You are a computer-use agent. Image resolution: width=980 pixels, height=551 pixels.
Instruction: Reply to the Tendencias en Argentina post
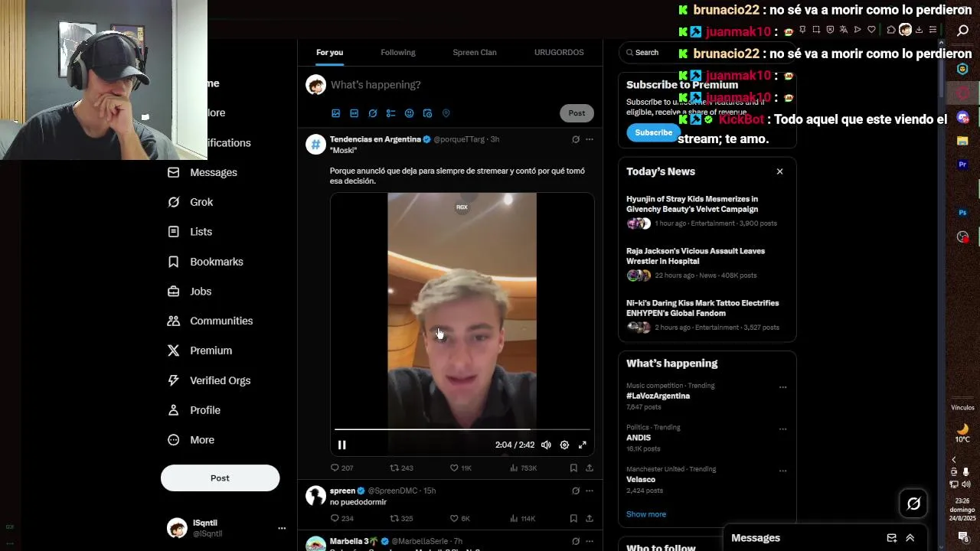click(x=341, y=468)
